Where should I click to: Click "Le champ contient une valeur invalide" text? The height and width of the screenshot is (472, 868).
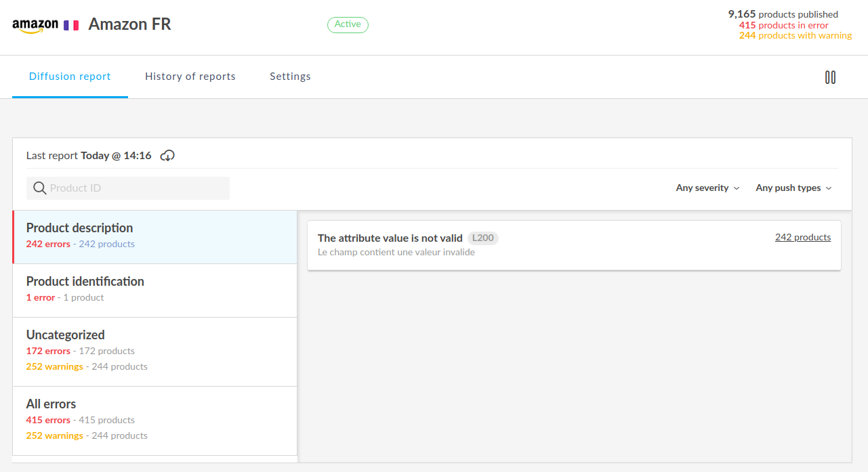(396, 253)
